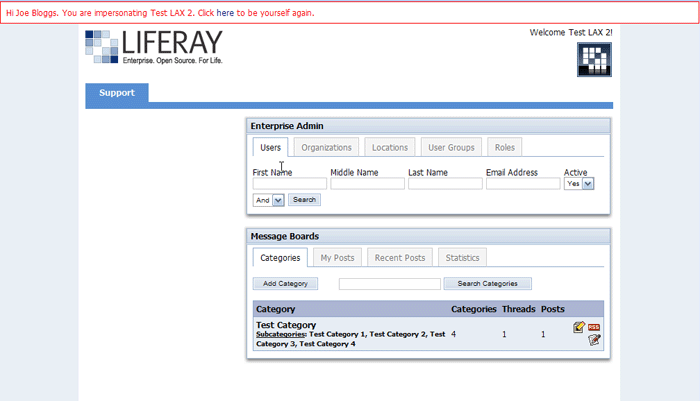Click the edit icon for Test Category
This screenshot has width=700, height=401.
[579, 327]
